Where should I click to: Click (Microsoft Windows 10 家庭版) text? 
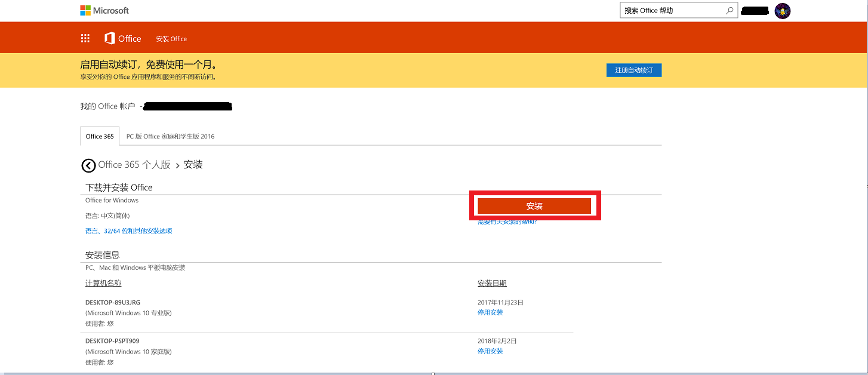click(x=128, y=352)
